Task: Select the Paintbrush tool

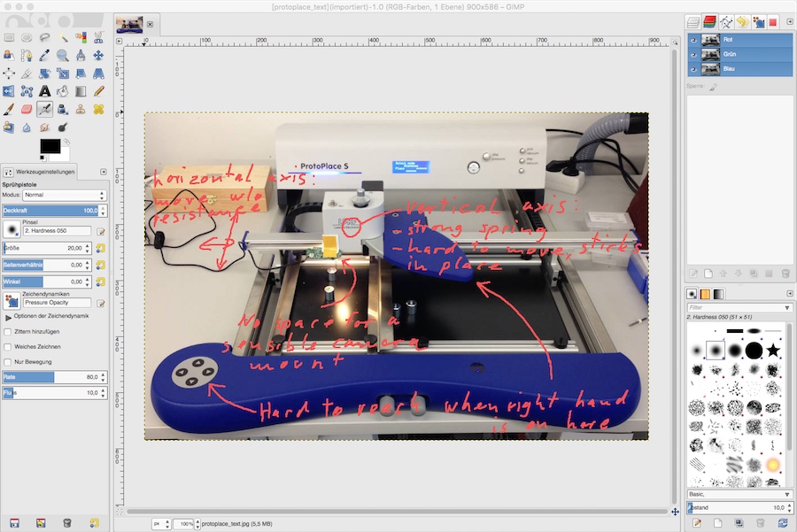Action: tap(9, 109)
